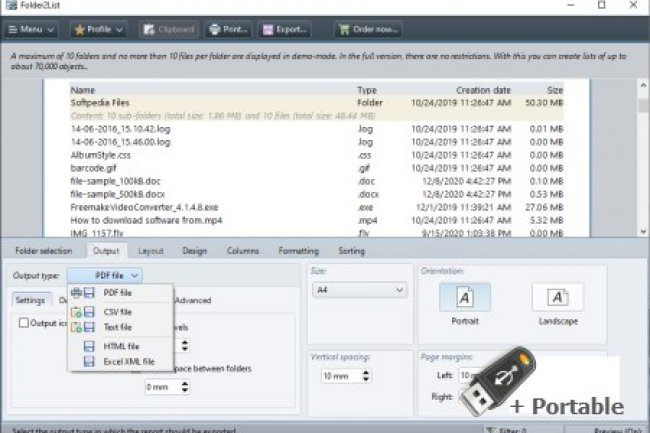The height and width of the screenshot is (433, 650).
Task: Open the Profile dropdown
Action: pos(98,29)
